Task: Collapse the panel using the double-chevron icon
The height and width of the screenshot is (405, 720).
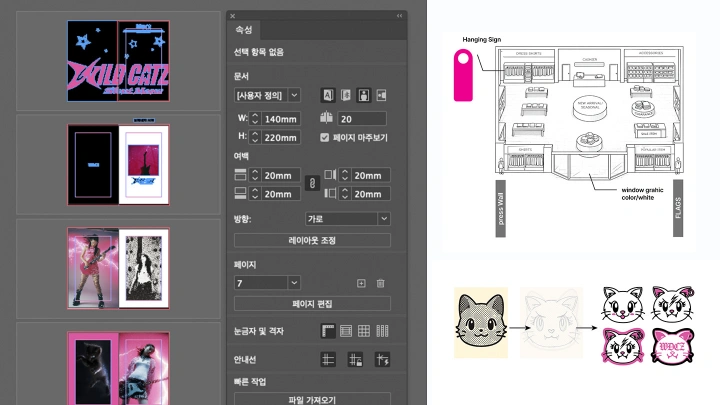Action: click(399, 16)
